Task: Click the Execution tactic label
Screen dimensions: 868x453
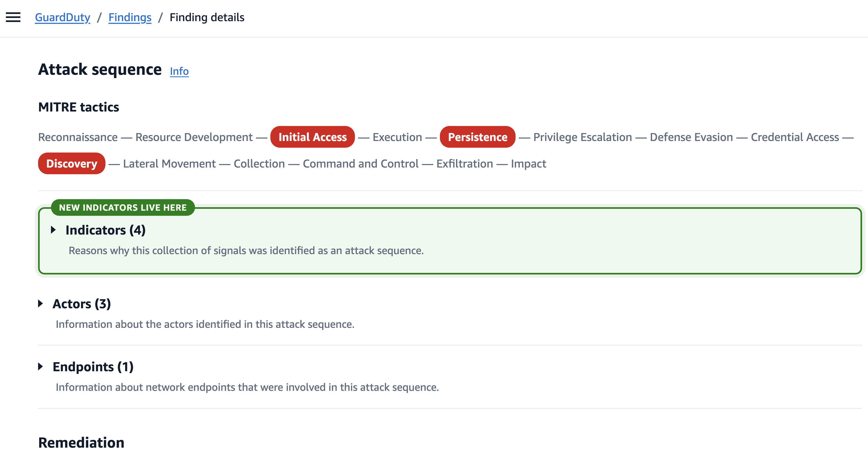Action: (x=397, y=137)
